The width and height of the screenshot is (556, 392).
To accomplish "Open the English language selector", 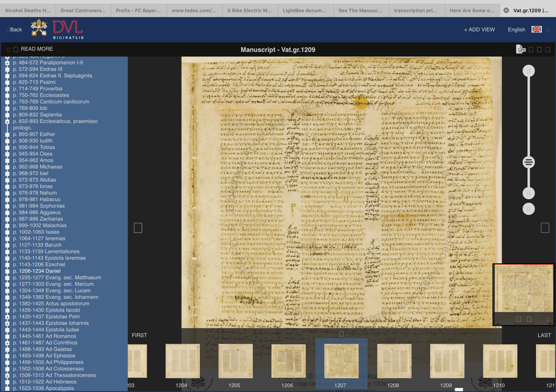I will [516, 29].
